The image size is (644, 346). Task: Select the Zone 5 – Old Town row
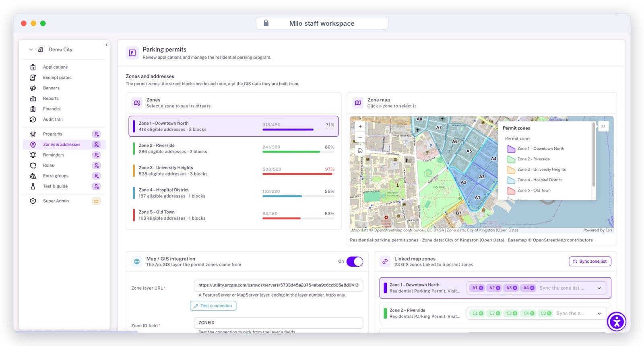tap(233, 215)
